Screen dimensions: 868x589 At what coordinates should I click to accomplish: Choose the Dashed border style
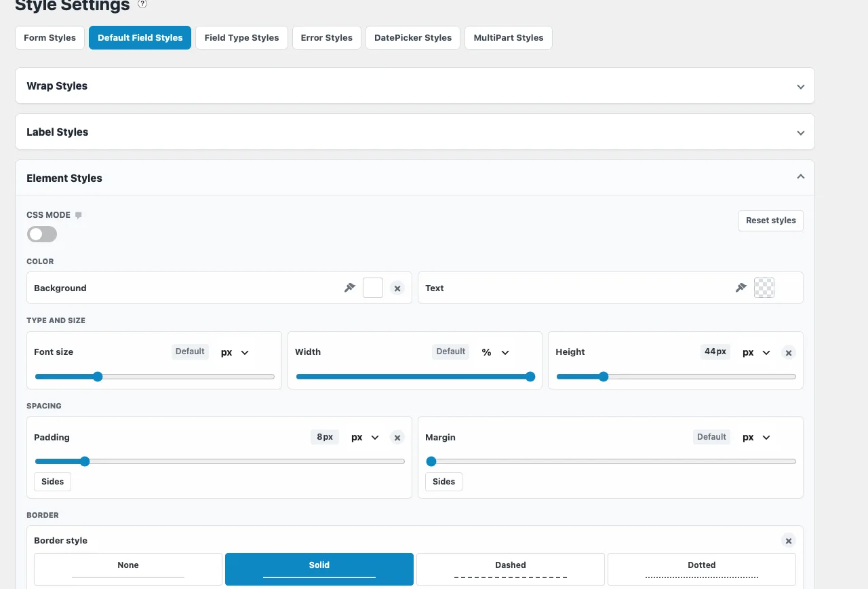511,569
